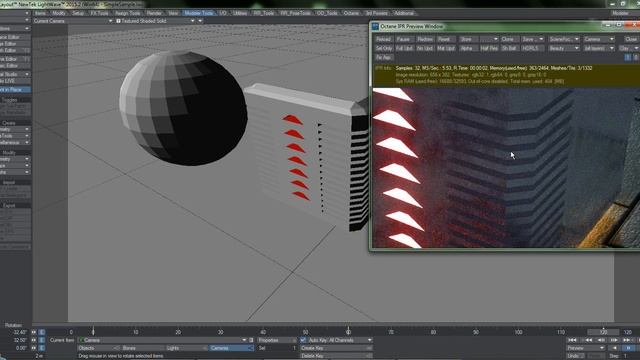
Task: Toggle Sel Only in Octane IPR
Action: click(x=384, y=48)
